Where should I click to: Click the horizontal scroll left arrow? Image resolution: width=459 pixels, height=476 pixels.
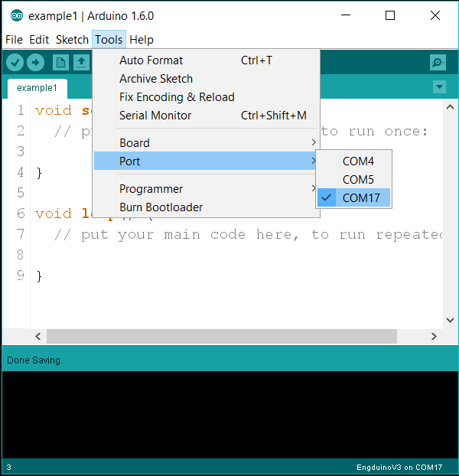coord(38,337)
